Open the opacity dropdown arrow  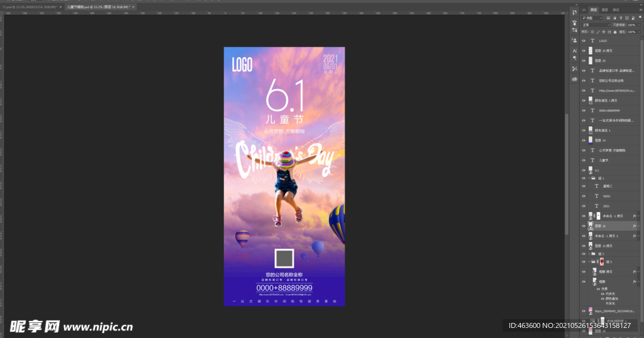639,25
